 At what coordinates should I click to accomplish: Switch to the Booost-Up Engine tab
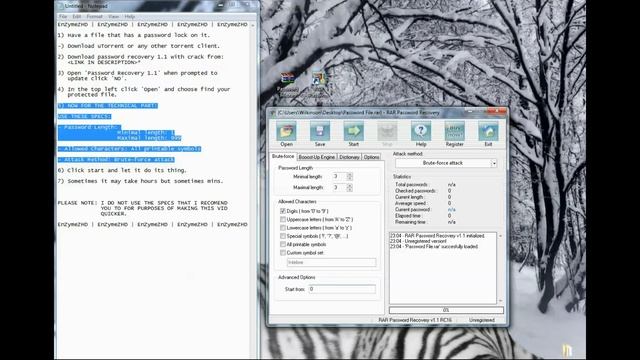click(317, 157)
